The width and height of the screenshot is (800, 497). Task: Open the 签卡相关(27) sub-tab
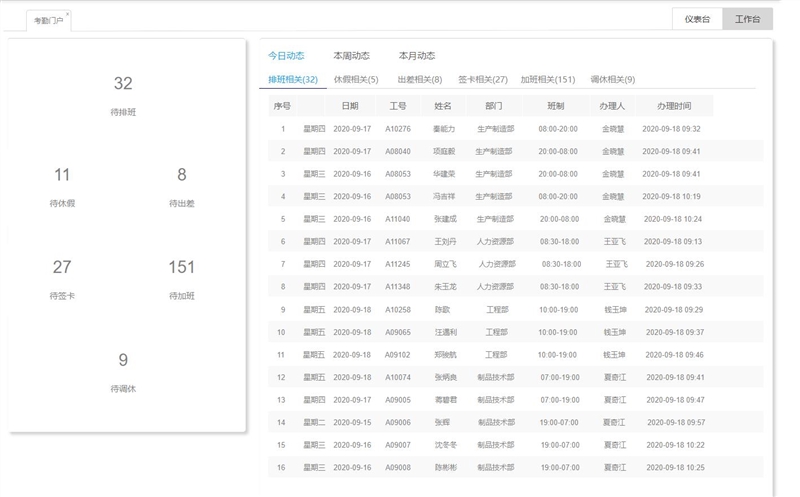pyautogui.click(x=483, y=80)
